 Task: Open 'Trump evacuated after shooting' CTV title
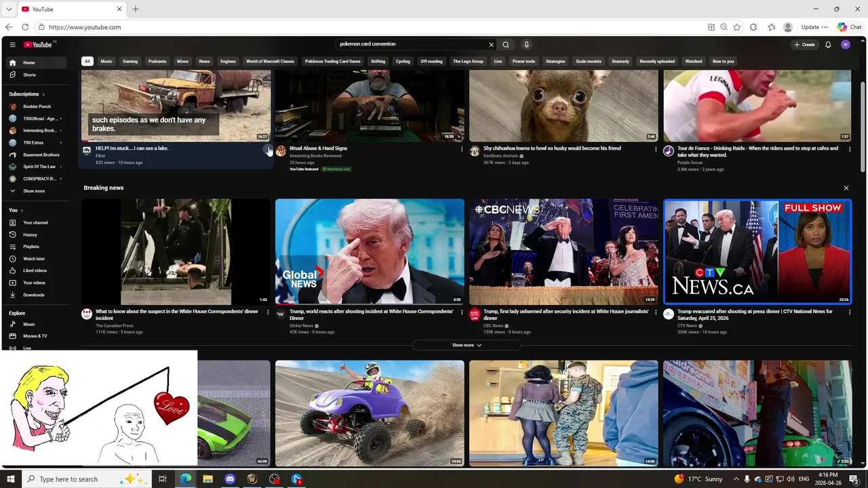coord(755,314)
